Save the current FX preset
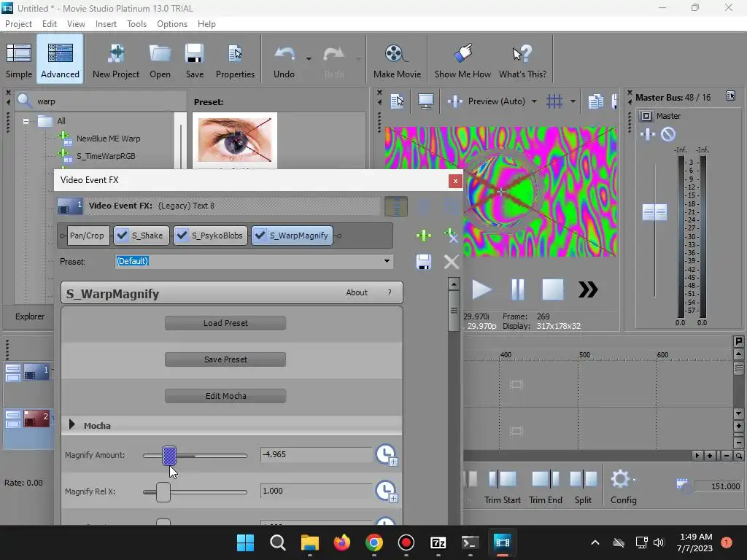 (424, 262)
